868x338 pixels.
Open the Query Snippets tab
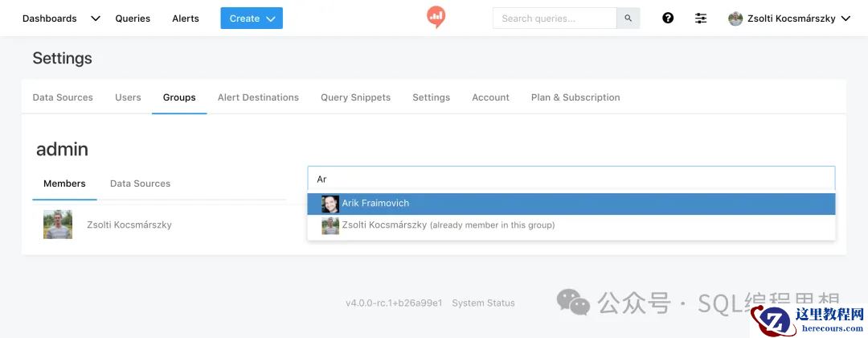coord(355,97)
